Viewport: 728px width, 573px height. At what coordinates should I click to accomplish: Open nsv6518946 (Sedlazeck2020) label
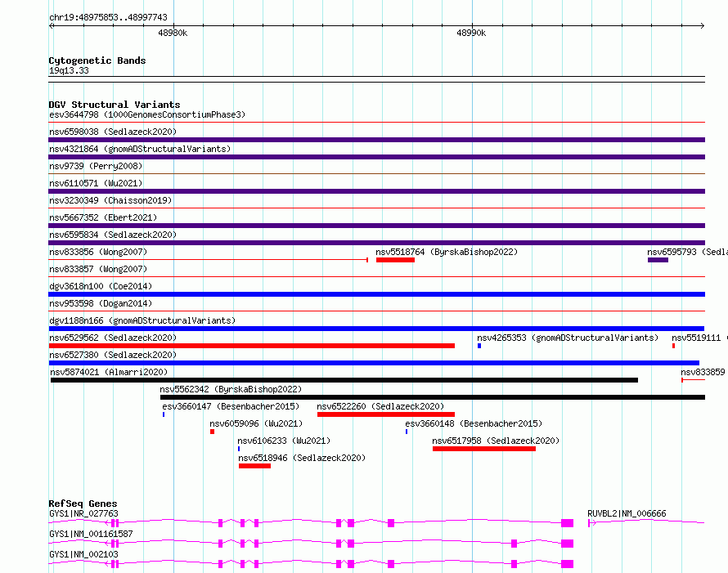coord(302,458)
